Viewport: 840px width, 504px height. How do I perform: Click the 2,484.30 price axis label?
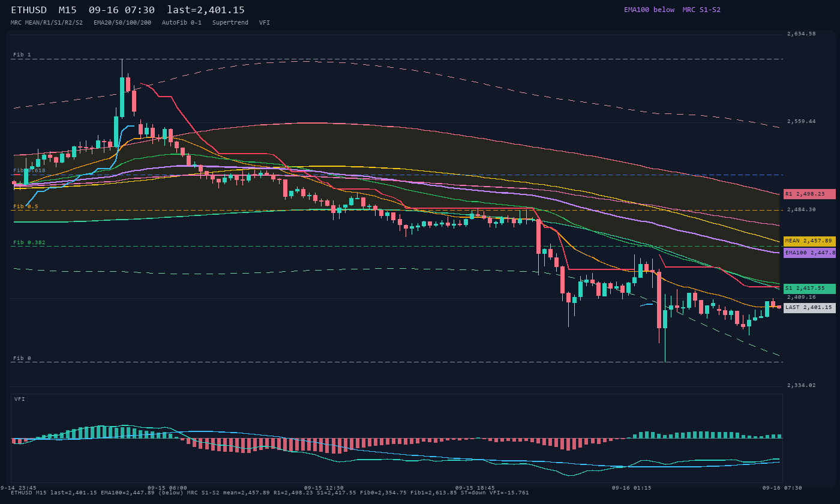coord(802,209)
